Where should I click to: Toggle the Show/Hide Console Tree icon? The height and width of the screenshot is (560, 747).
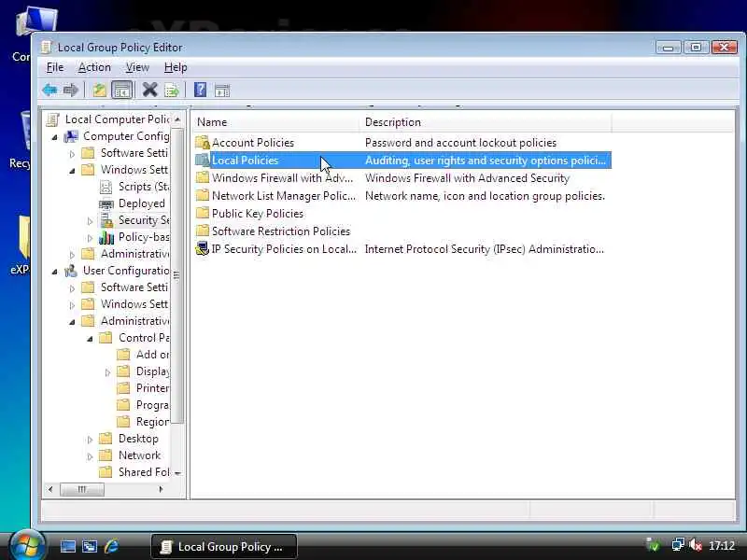coord(121,90)
